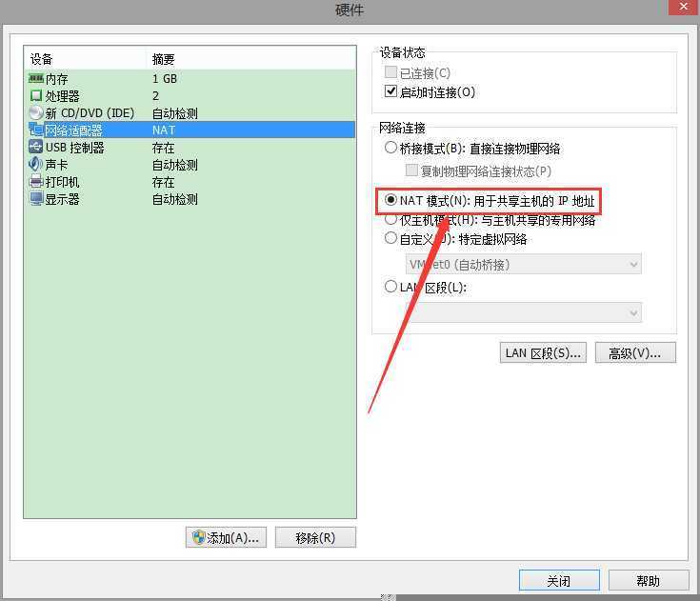Expand the LAN segment dropdown list
This screenshot has width=700, height=601.
point(523,312)
